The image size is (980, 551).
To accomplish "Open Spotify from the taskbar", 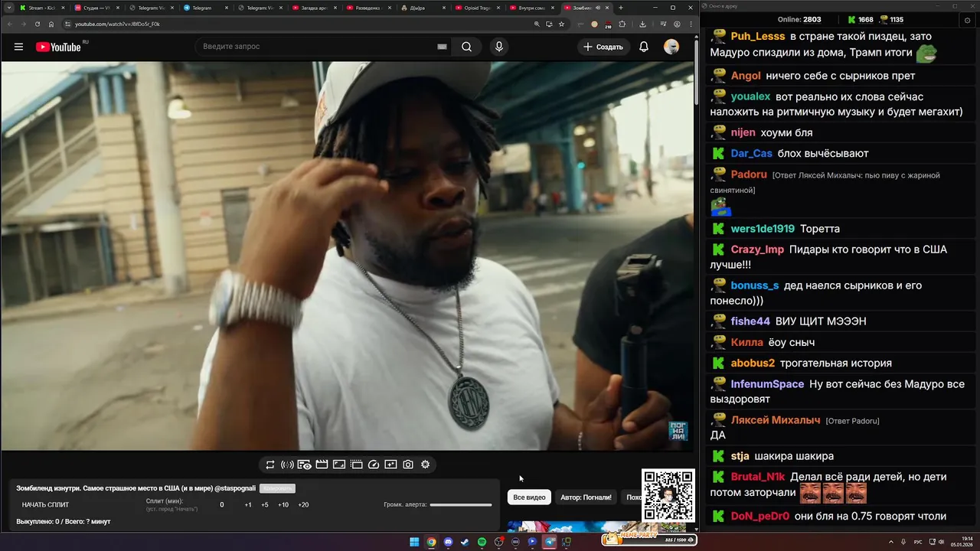I will pyautogui.click(x=482, y=542).
